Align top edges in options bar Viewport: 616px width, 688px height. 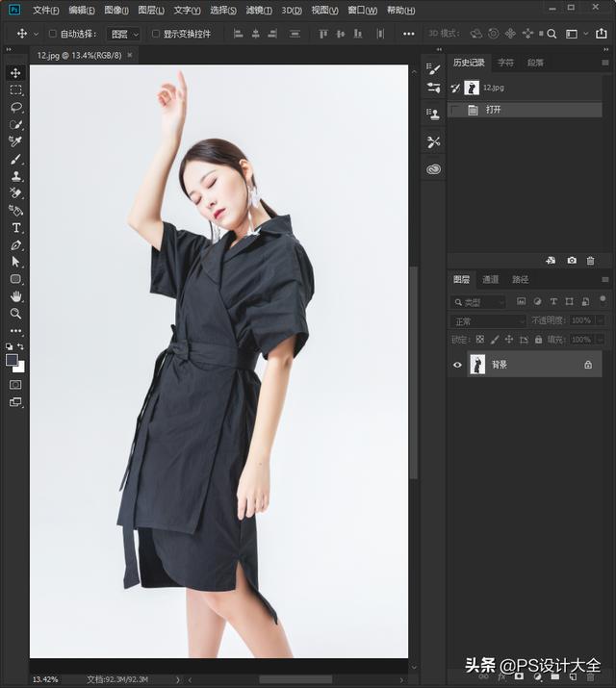323,34
